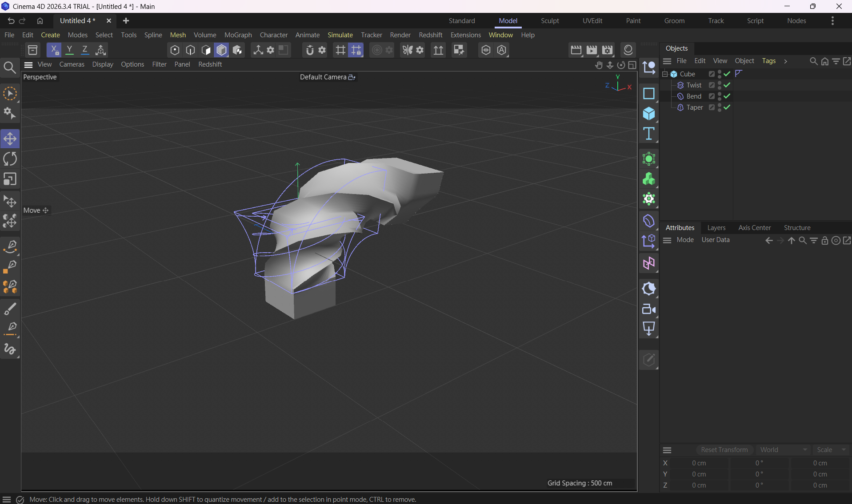Add a Text spline object
The image size is (852, 504).
click(649, 134)
